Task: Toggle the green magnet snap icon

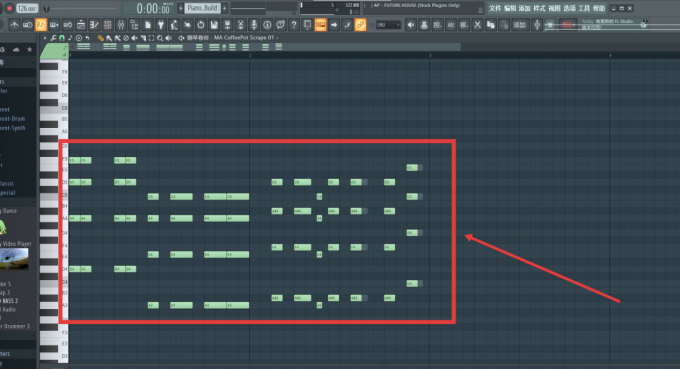Action: click(62, 38)
